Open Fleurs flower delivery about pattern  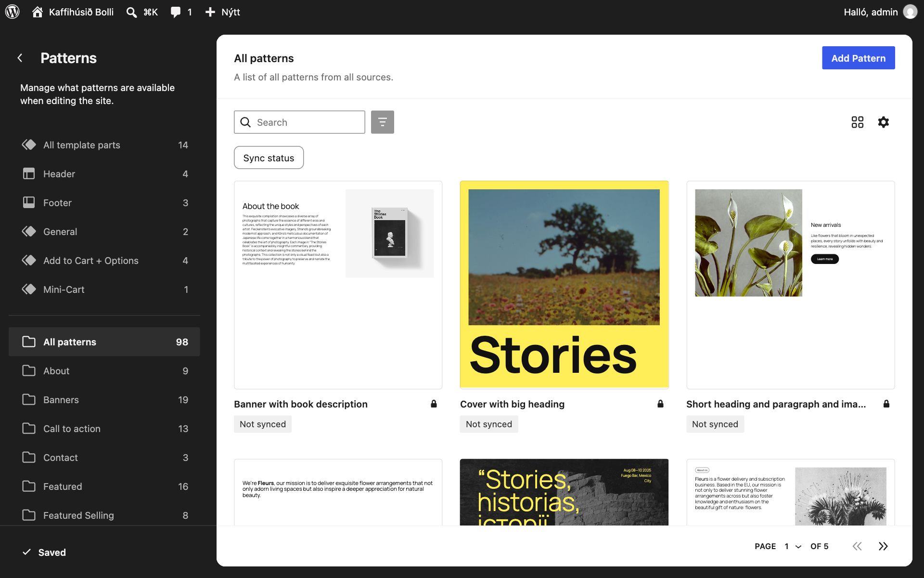[790, 492]
